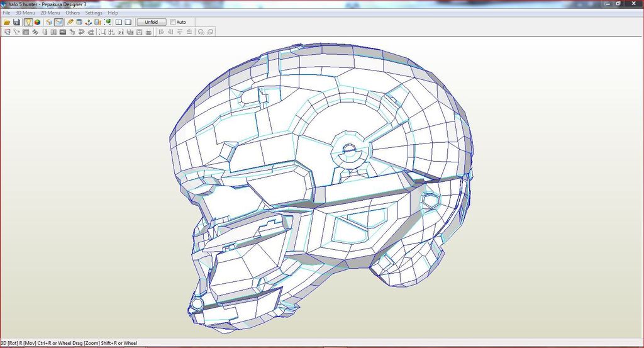Toggle the envelope-shaped view icon
This screenshot has height=348, width=644.
tap(58, 22)
